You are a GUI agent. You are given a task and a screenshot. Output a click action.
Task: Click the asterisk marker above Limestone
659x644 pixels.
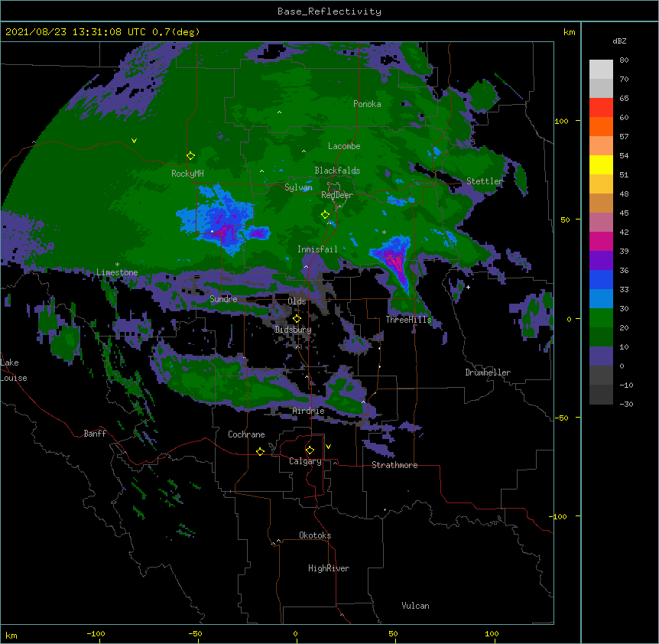[117, 265]
